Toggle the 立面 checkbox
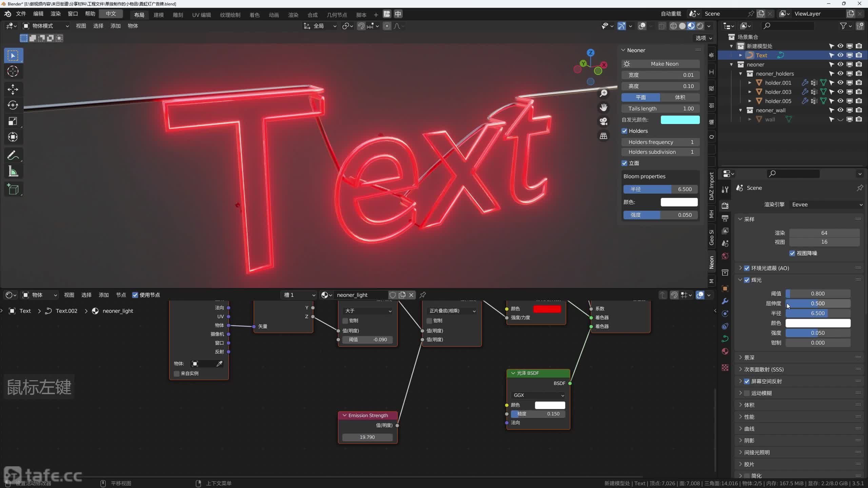 coord(624,163)
